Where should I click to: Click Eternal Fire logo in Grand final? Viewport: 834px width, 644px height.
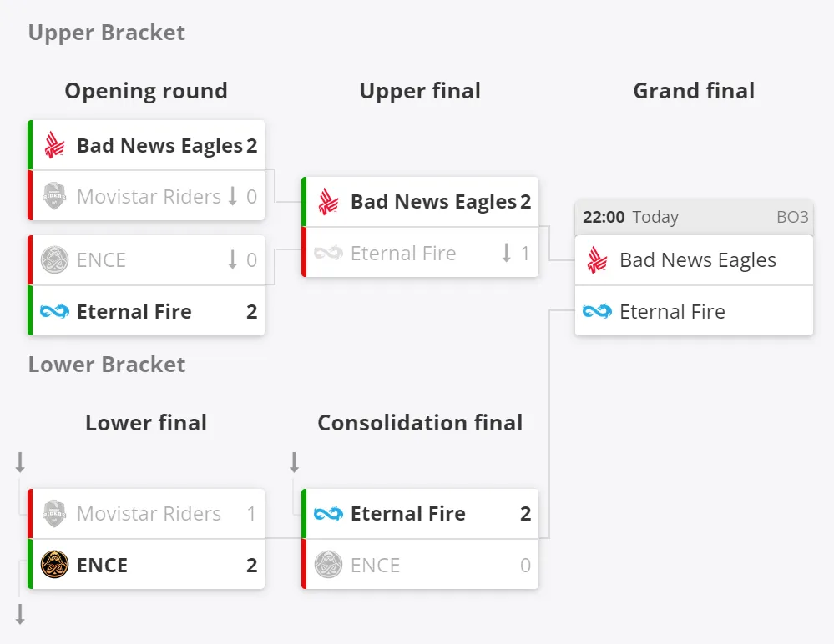(597, 311)
